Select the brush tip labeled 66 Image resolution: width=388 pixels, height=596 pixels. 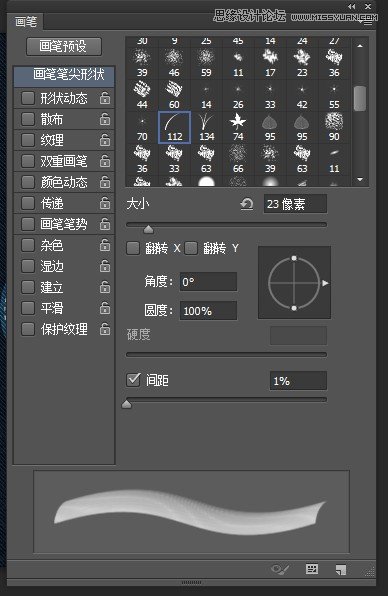click(x=238, y=159)
